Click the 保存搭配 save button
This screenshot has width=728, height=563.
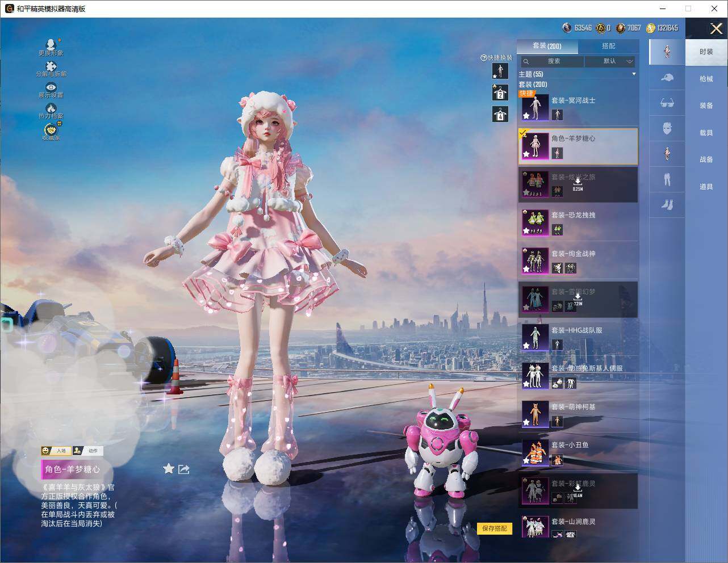(495, 528)
